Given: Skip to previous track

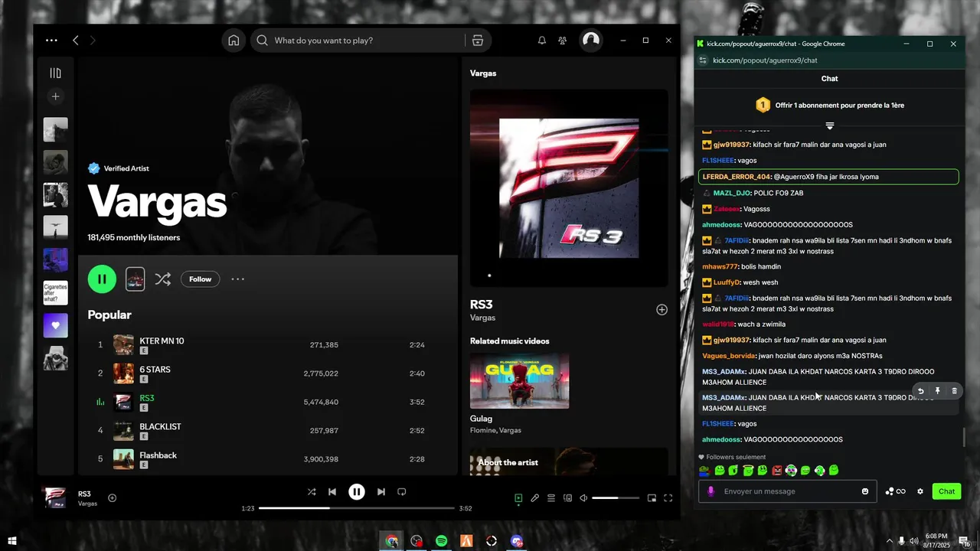Looking at the screenshot, I should [x=332, y=492].
